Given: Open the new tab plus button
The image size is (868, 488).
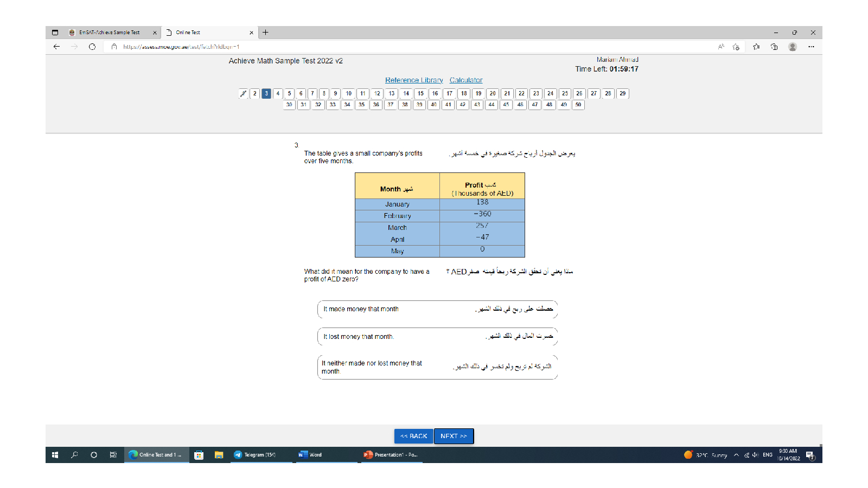Looking at the screenshot, I should pyautogui.click(x=265, y=33).
